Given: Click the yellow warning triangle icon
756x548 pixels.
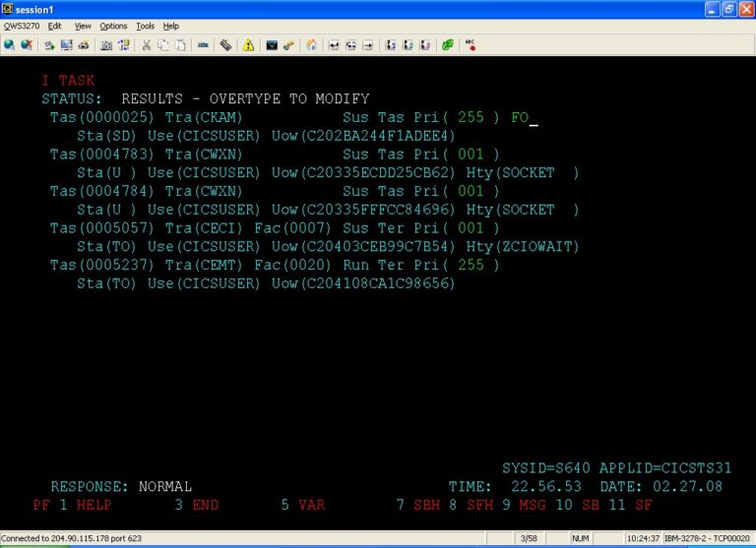Looking at the screenshot, I should pos(248,45).
